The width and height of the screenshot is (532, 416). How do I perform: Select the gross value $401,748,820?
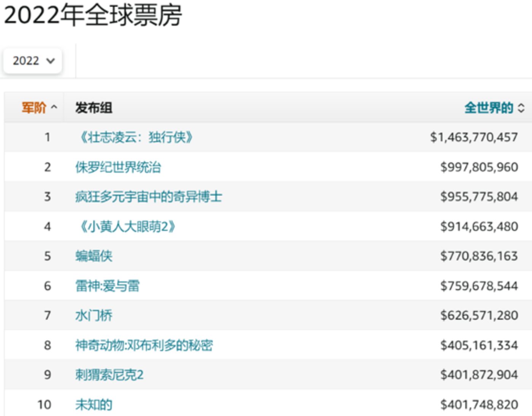(x=479, y=404)
